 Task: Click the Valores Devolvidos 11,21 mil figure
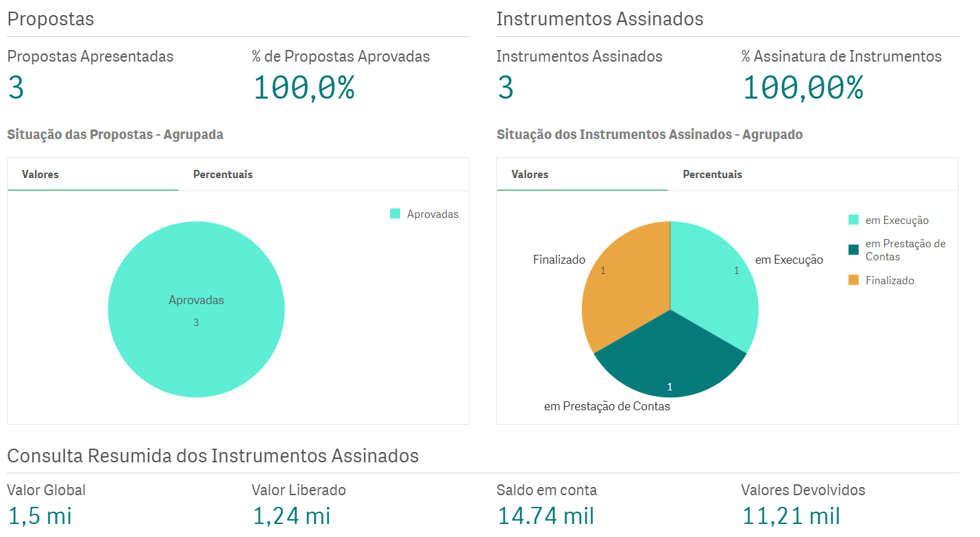790,516
